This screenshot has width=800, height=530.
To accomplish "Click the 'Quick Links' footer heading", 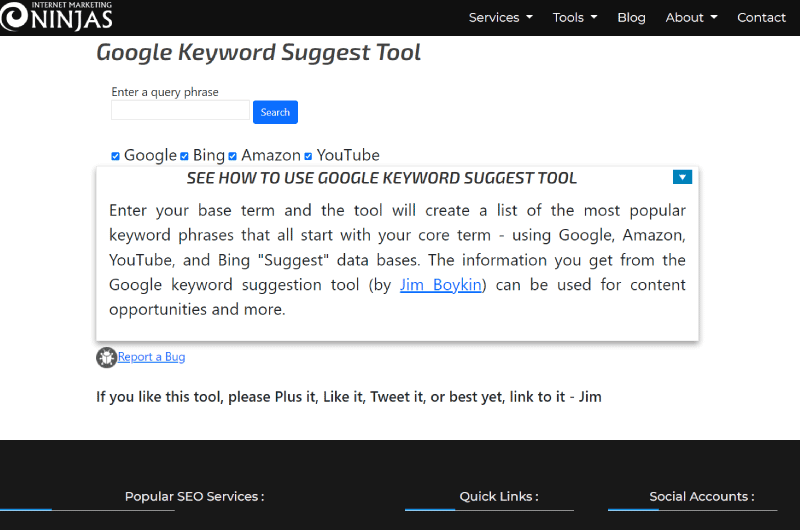I will (499, 496).
